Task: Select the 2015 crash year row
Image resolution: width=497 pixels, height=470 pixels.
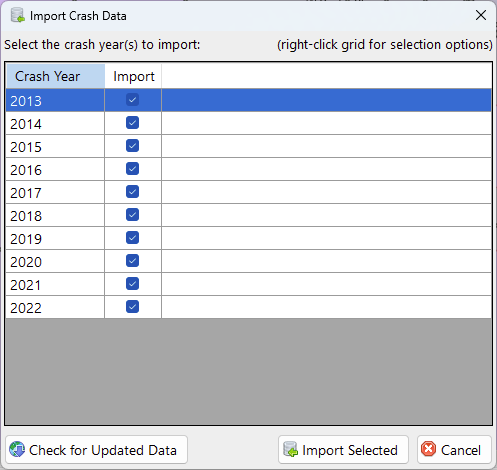Action: (x=248, y=146)
